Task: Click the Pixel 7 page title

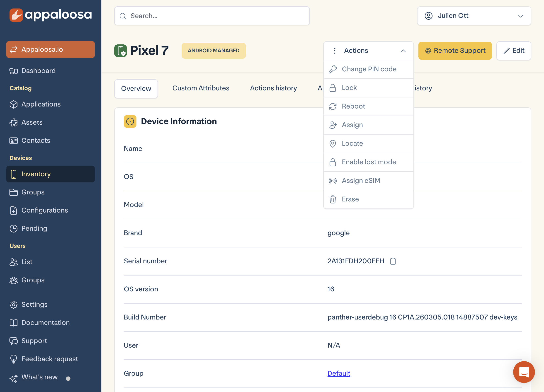Action: click(x=149, y=51)
